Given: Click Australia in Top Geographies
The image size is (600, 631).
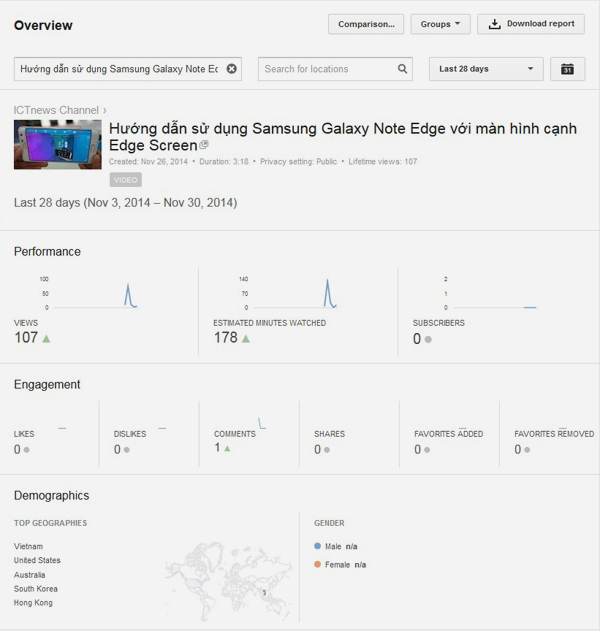Looking at the screenshot, I should point(29,575).
